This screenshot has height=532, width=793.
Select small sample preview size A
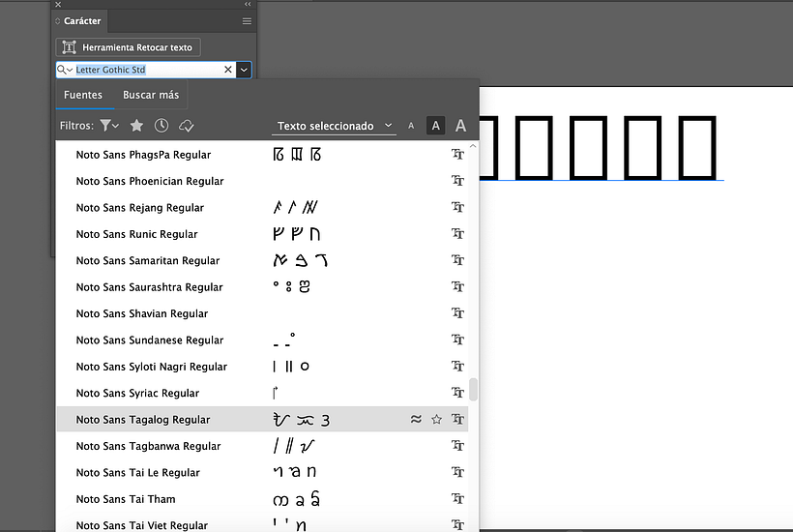tap(411, 126)
